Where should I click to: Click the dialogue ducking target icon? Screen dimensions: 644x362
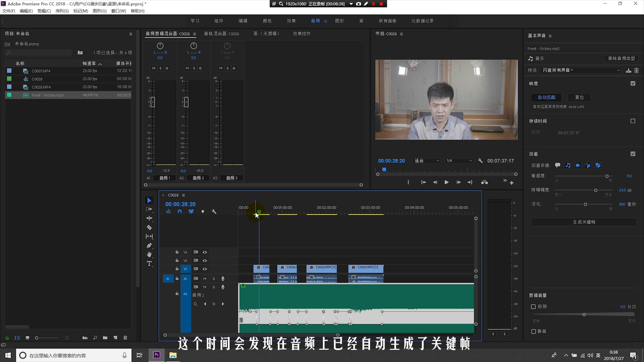coord(557,165)
